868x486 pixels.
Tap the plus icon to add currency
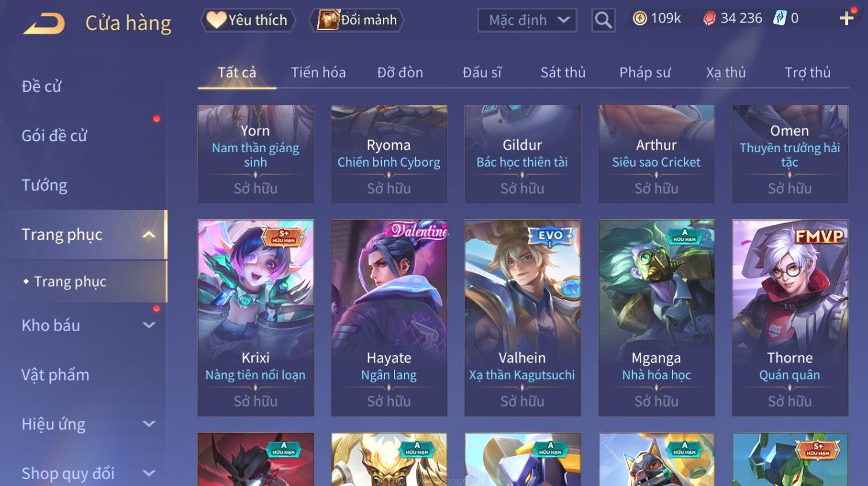846,18
